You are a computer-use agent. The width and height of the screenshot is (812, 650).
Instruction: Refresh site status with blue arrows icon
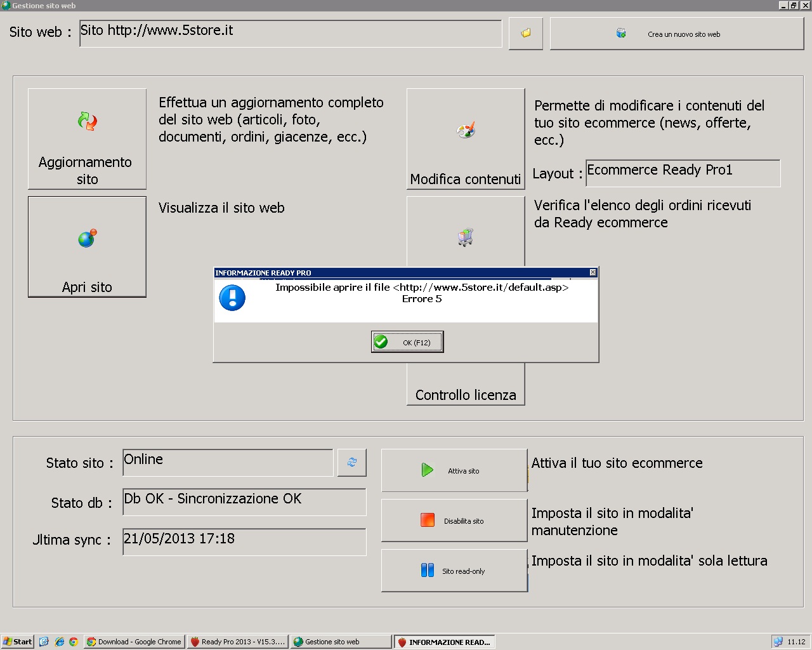(x=352, y=462)
